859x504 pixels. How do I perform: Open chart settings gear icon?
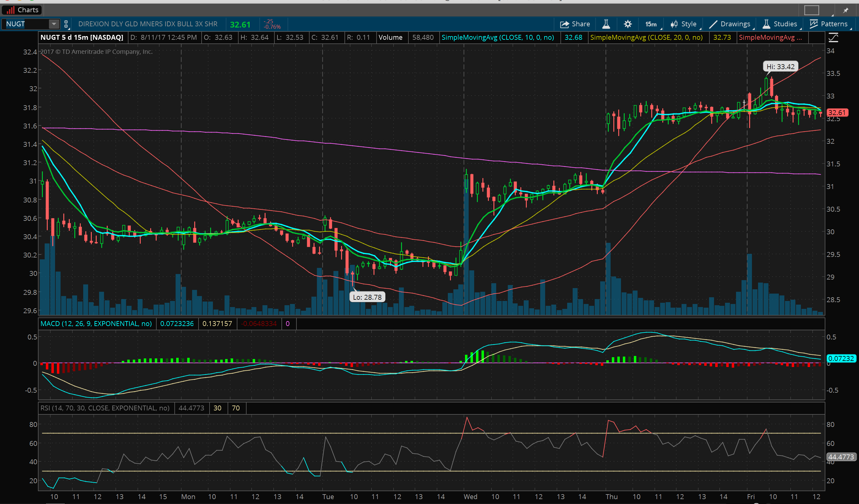[x=627, y=24]
